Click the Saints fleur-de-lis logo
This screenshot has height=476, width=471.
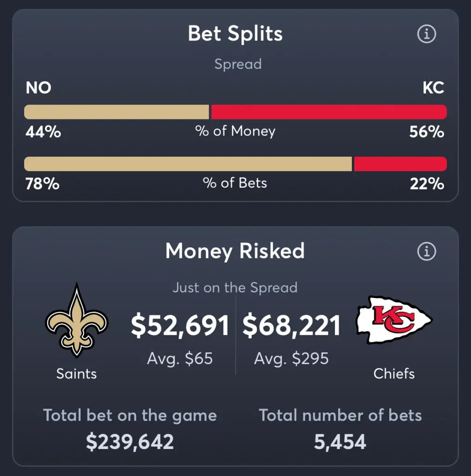point(77,320)
